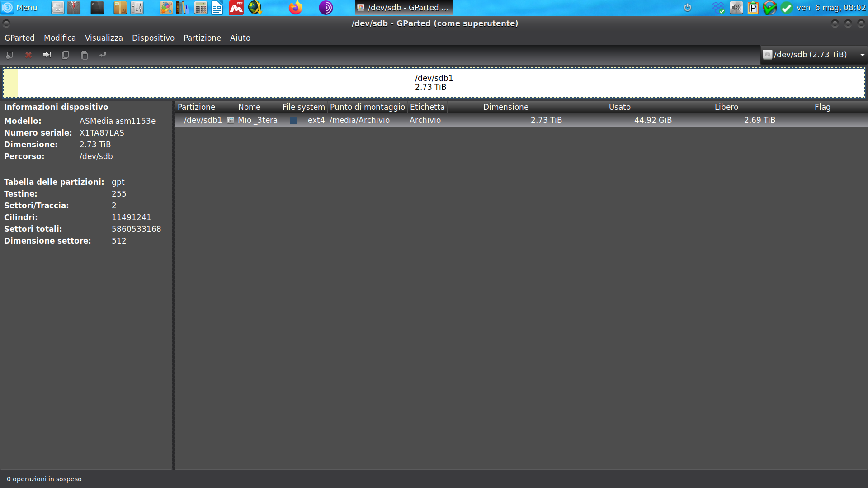Click the date and time clock
The image size is (868, 488).
pos(831,8)
